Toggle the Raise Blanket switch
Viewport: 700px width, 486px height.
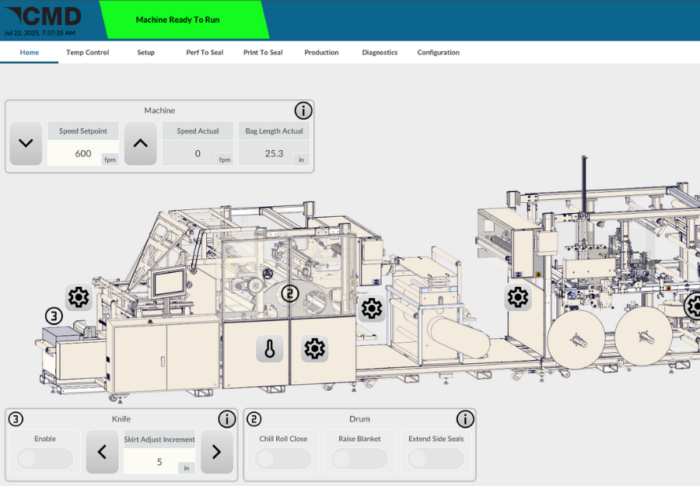360,458
